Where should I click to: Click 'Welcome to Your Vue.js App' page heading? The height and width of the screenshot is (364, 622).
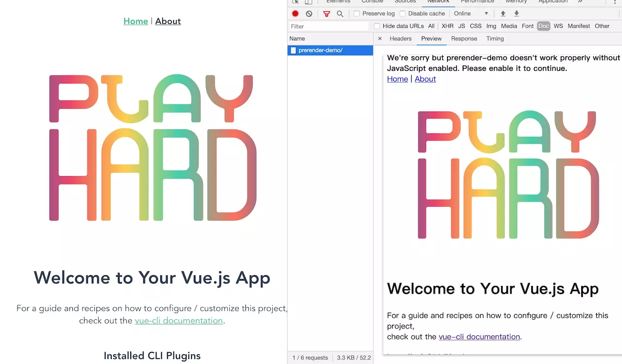(x=152, y=278)
